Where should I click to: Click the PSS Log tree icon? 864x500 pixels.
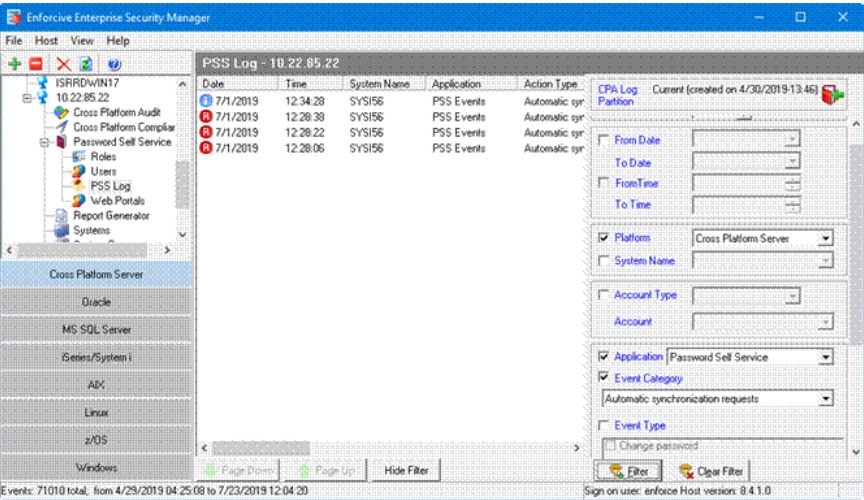coord(79,186)
